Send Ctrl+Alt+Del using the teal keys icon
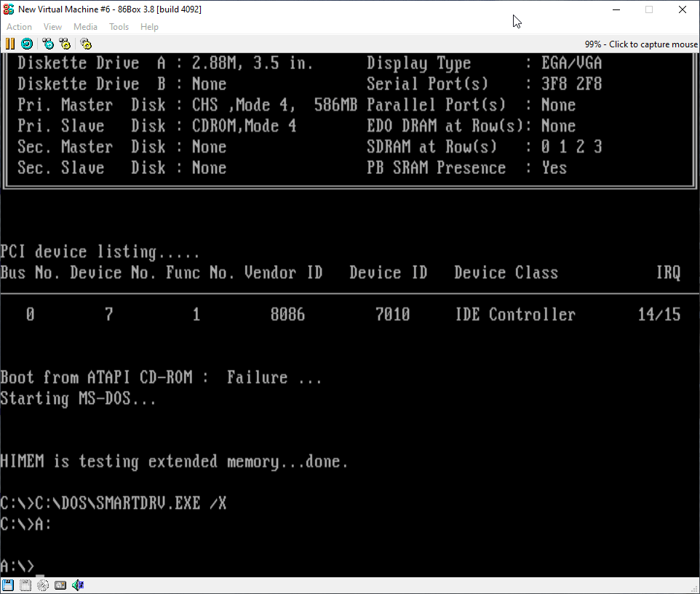The image size is (700, 594). (48, 44)
